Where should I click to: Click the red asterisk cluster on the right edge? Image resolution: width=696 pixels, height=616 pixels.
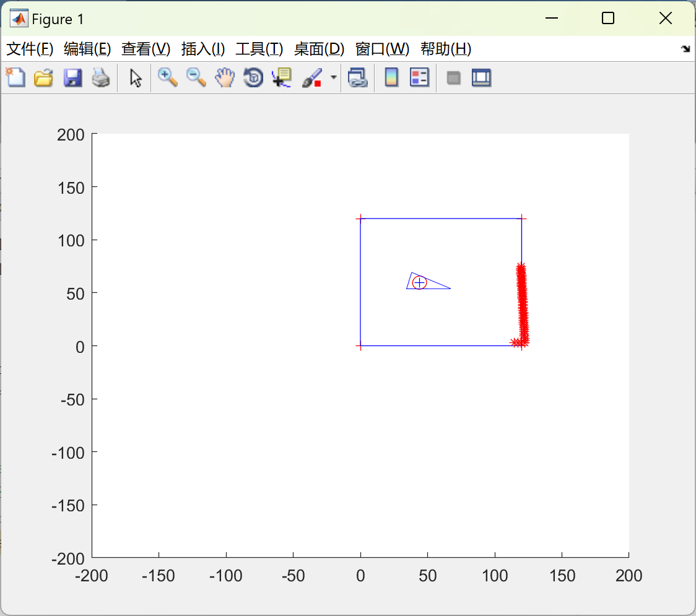(x=523, y=305)
